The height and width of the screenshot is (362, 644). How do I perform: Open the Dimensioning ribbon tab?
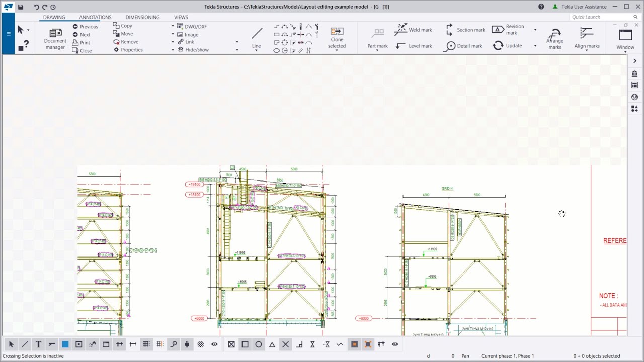coord(142,17)
